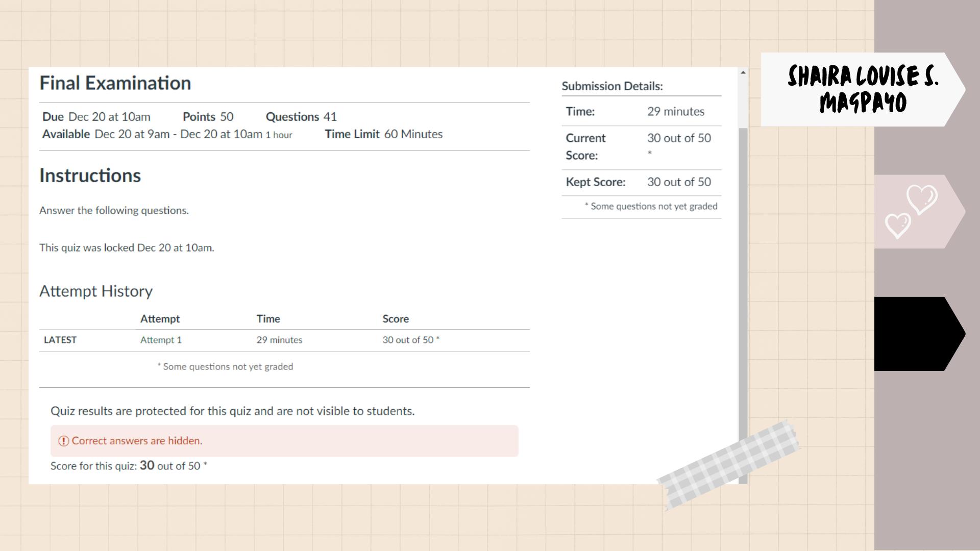The height and width of the screenshot is (551, 980).
Task: Click the Time Limit 60 Minutes text
Action: click(383, 134)
